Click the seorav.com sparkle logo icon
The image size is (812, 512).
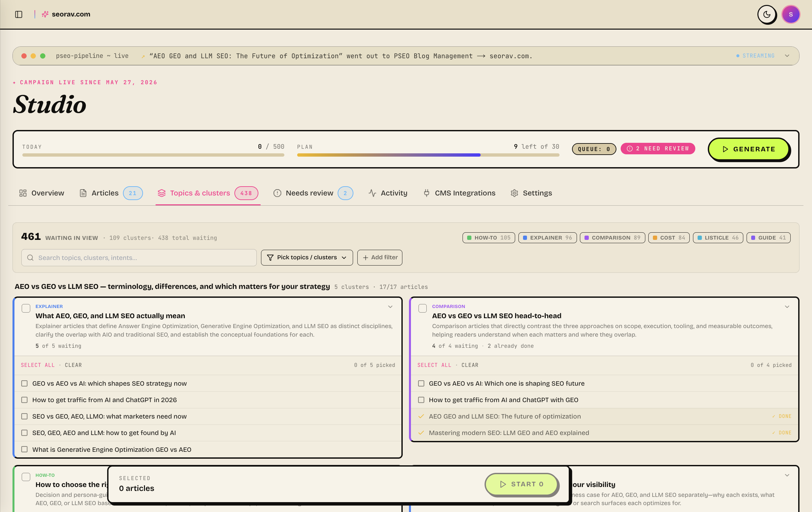[45, 14]
